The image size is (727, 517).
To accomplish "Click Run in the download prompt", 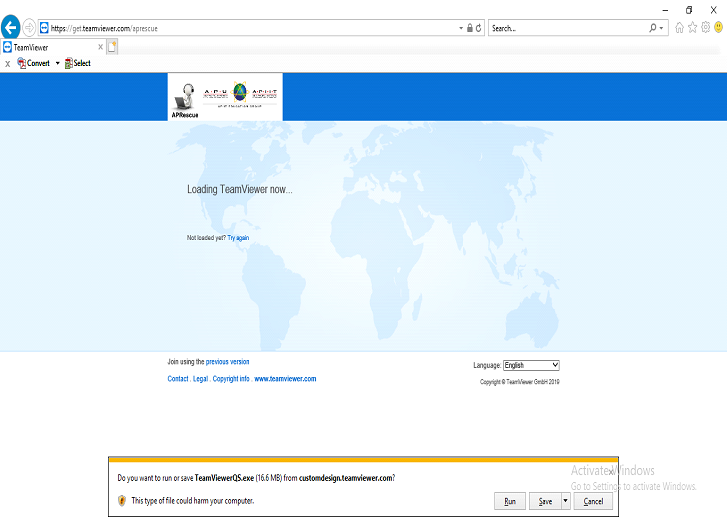I will click(x=510, y=501).
